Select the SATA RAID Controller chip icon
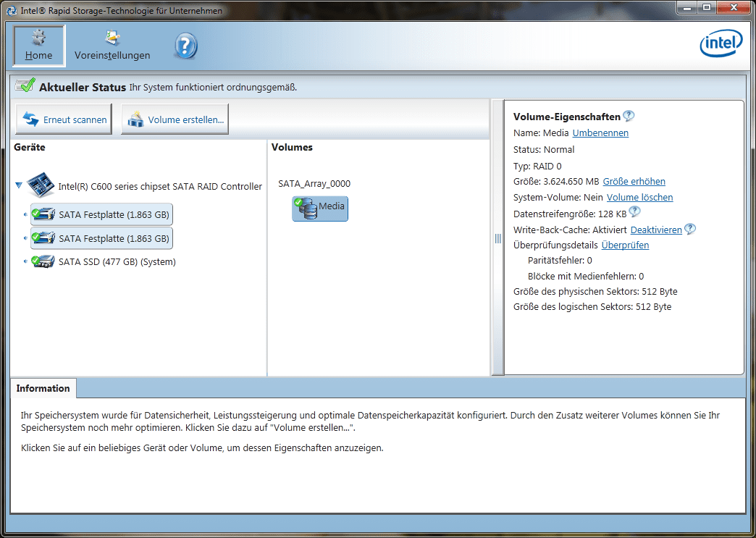This screenshot has width=756, height=538. click(41, 185)
